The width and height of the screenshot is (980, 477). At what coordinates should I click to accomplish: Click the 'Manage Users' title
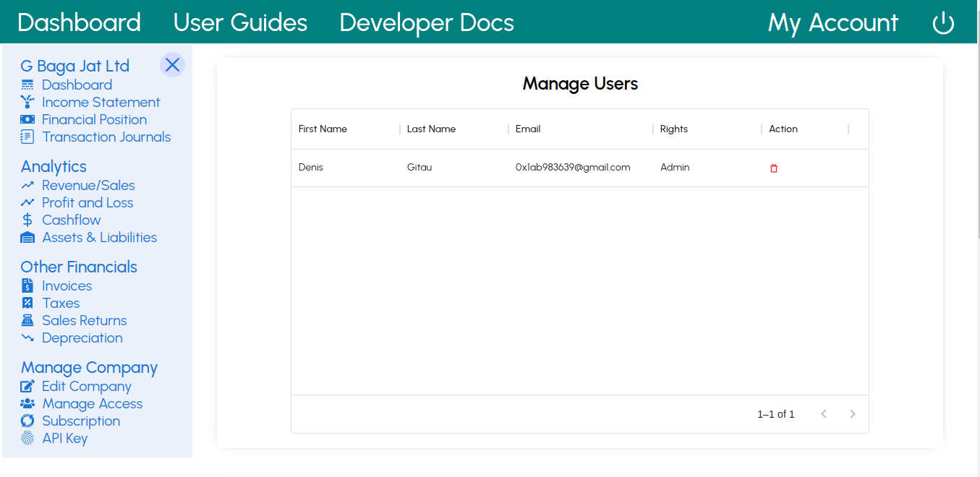(580, 84)
